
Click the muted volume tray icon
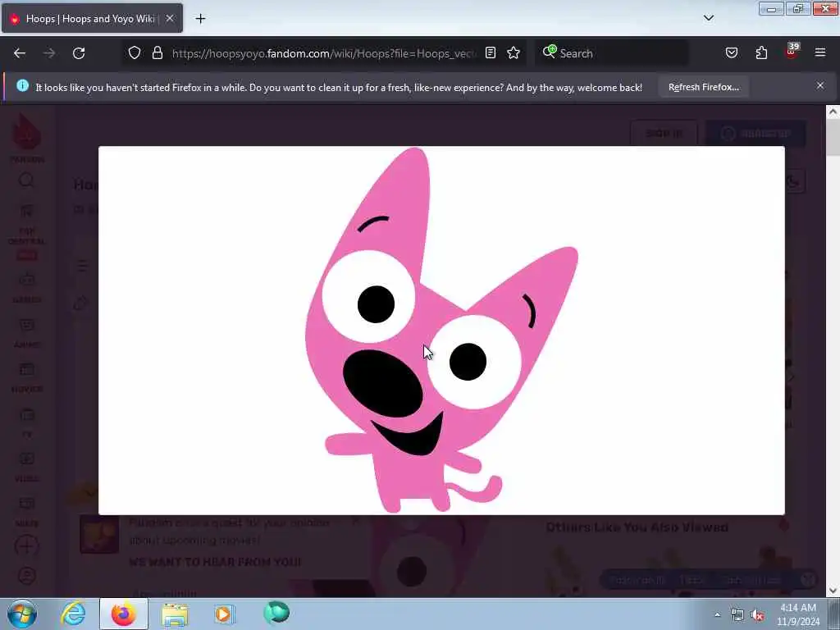point(757,615)
